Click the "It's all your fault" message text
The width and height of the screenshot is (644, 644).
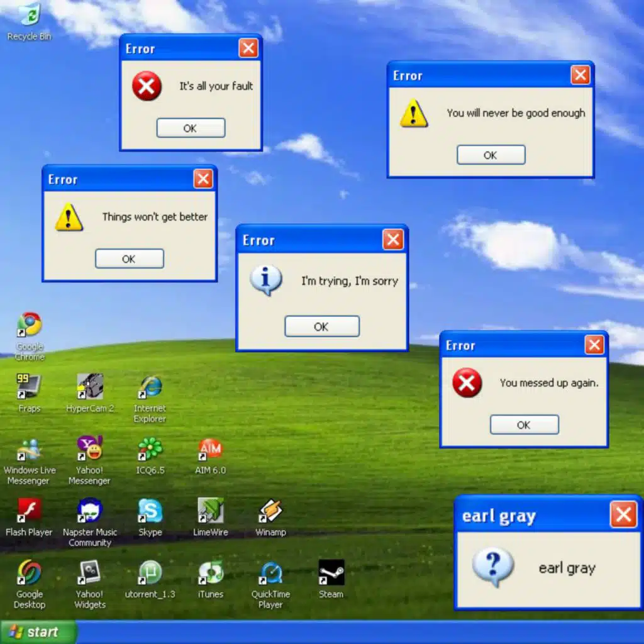[x=216, y=86]
